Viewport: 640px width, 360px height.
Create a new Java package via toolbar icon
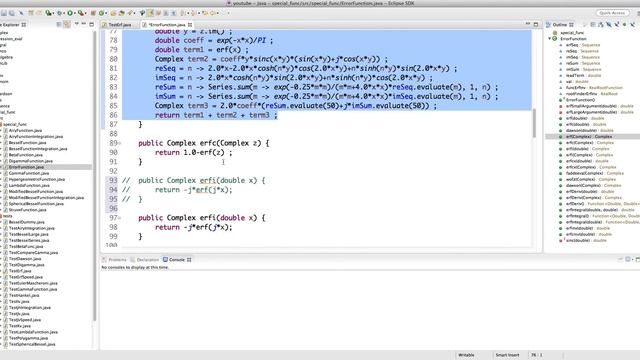point(93,13)
